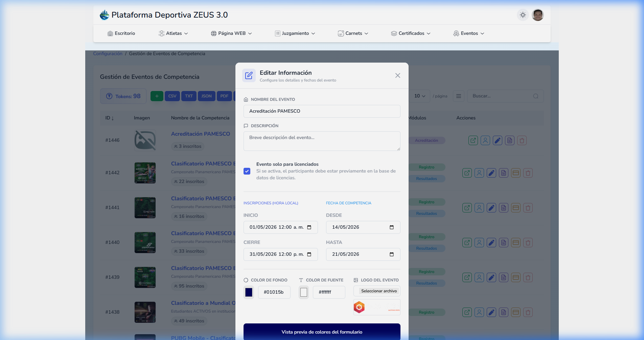Open Acreditación PAMESCO event link in table
The height and width of the screenshot is (340, 644).
tap(201, 134)
